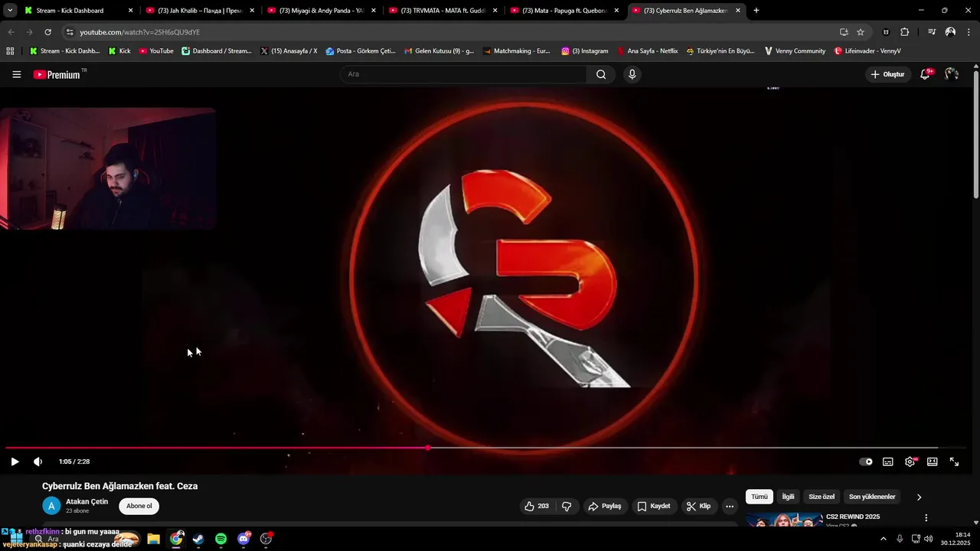Screen dimensions: 980x551
Task: Switch to Jah Khalib browser tab
Action: point(201,11)
